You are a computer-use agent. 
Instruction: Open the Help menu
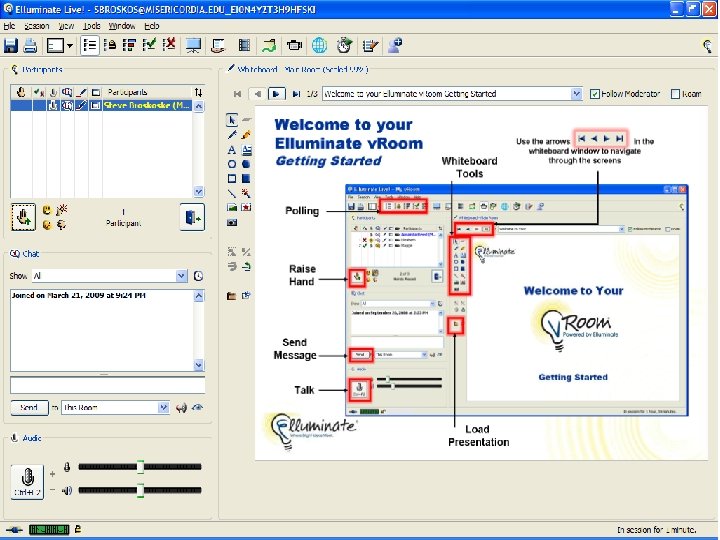[152, 26]
